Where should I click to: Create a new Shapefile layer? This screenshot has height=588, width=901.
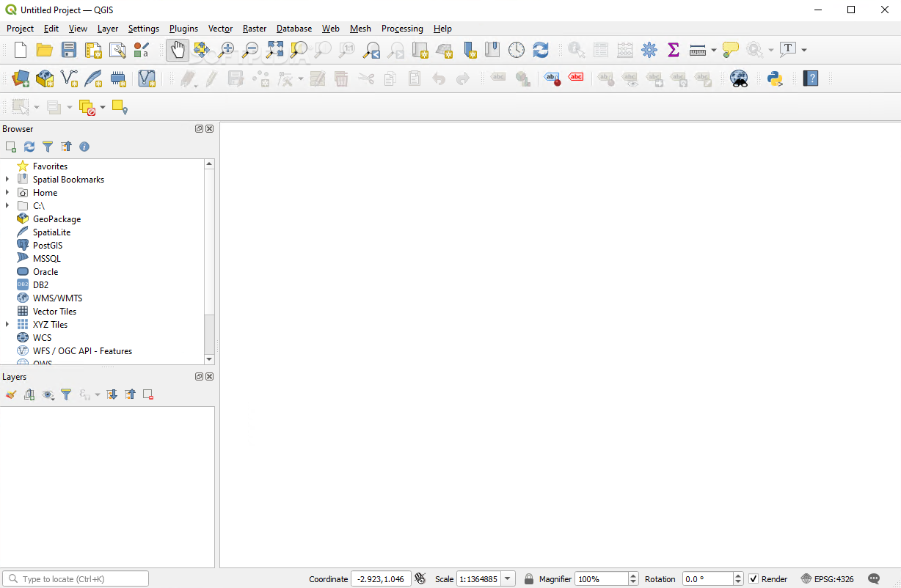coord(69,78)
